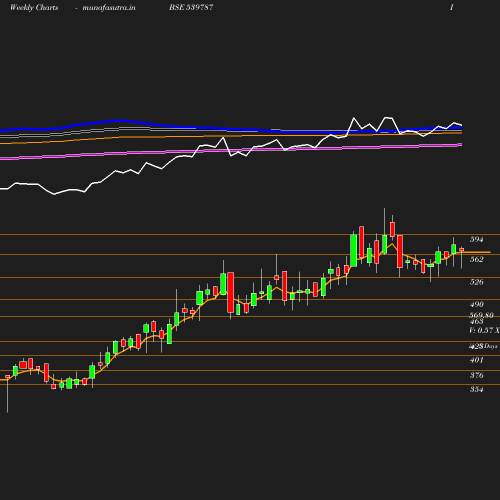Click the 'BSE 539787' ticker label
The image size is (500, 500).
coord(191,7)
